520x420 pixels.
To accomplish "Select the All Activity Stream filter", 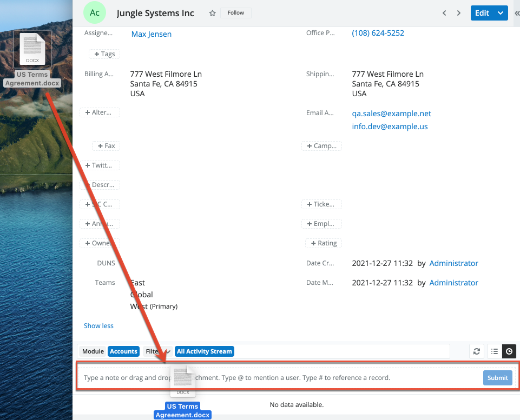I will [x=205, y=351].
